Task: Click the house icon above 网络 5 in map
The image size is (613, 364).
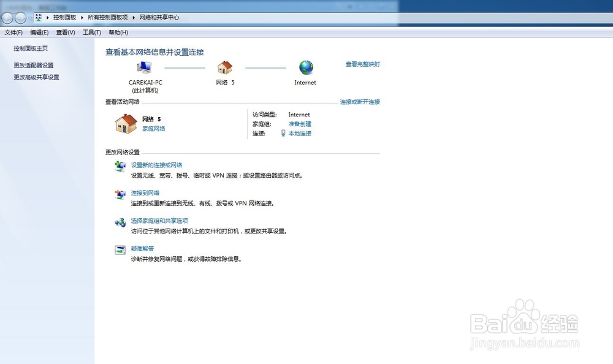Action: [225, 67]
